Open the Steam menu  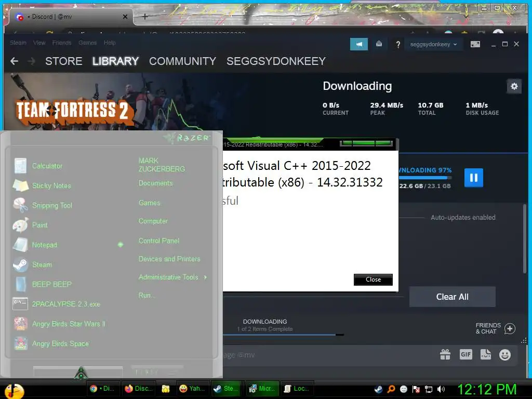[18, 43]
